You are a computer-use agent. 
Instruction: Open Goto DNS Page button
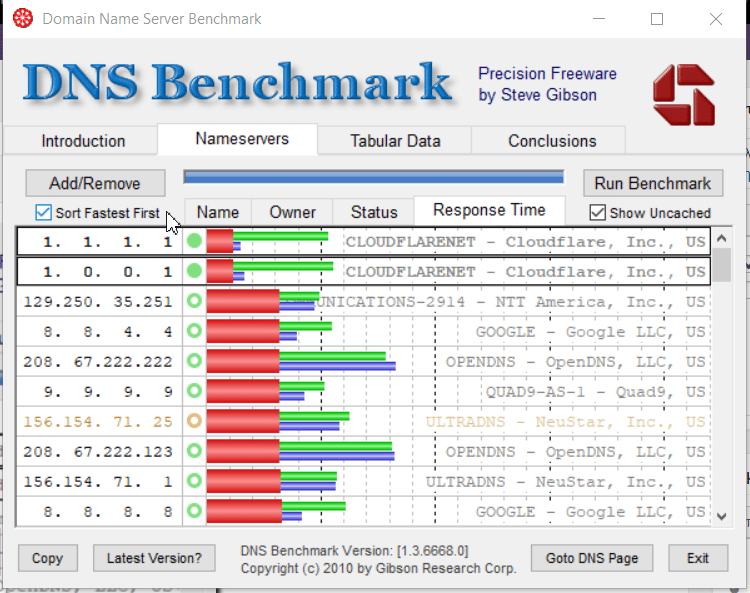(x=592, y=558)
